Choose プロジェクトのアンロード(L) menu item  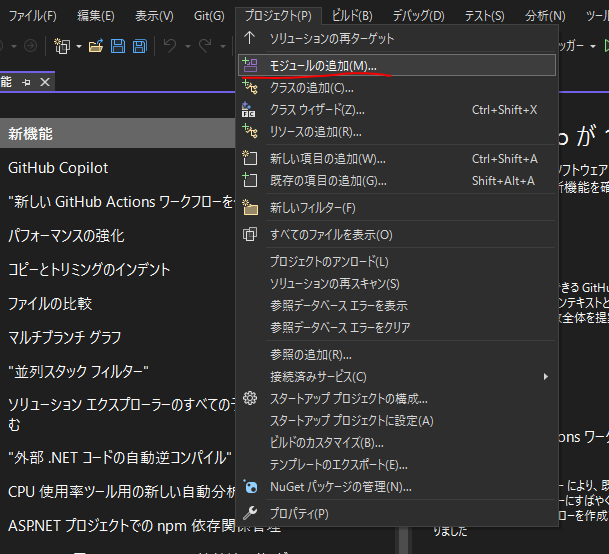tap(397, 261)
